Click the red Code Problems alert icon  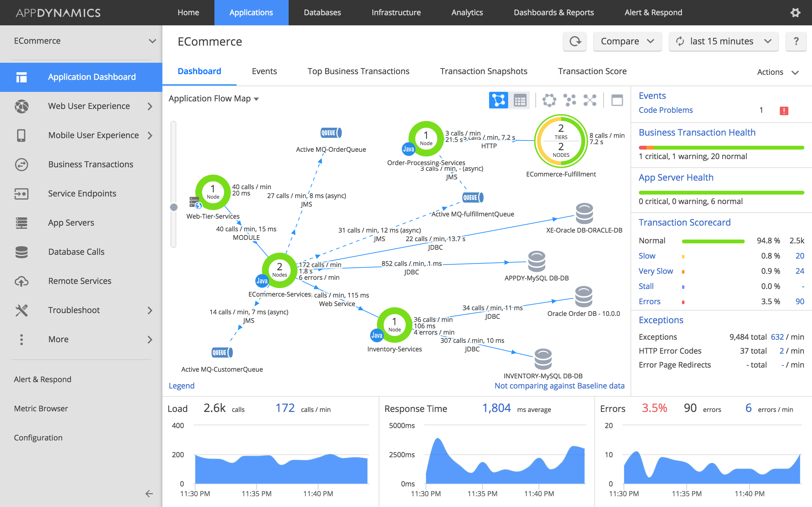tap(784, 111)
